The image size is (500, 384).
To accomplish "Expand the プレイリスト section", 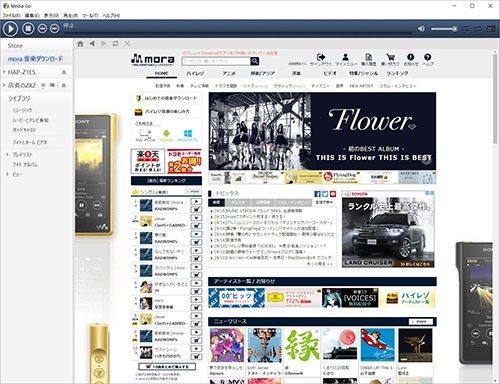I will coord(7,154).
